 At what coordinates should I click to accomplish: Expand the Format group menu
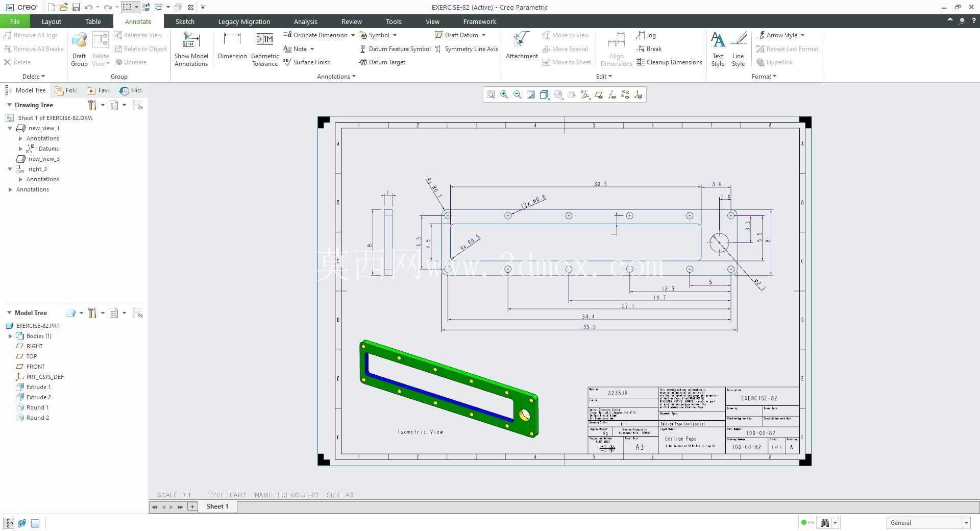click(764, 77)
